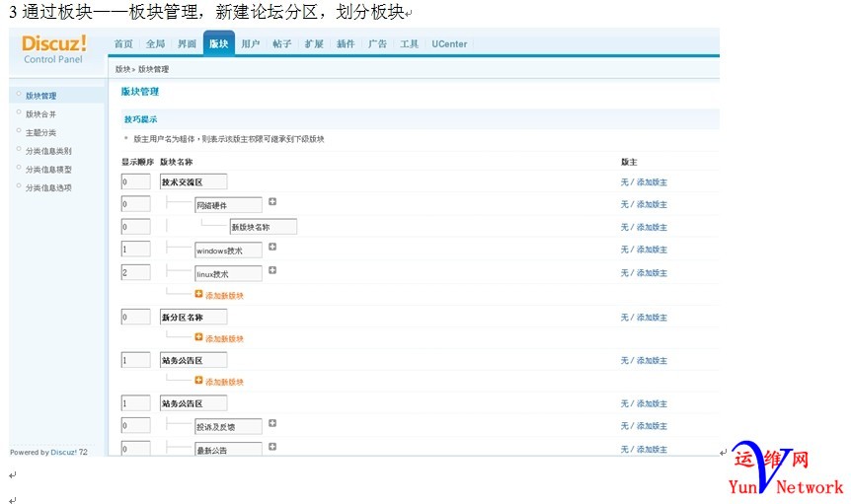Click plus icon beside 投诉及反馈
The height and width of the screenshot is (504, 851).
[x=272, y=423]
